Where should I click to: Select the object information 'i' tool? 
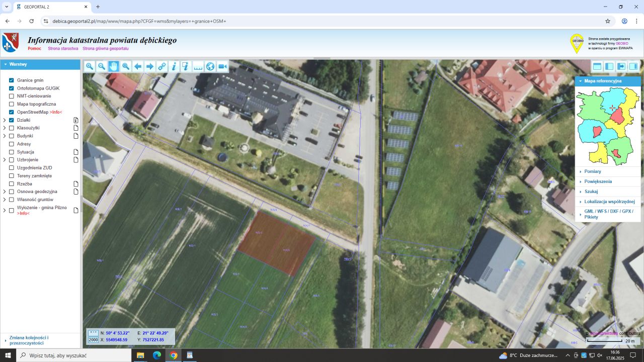[174, 66]
